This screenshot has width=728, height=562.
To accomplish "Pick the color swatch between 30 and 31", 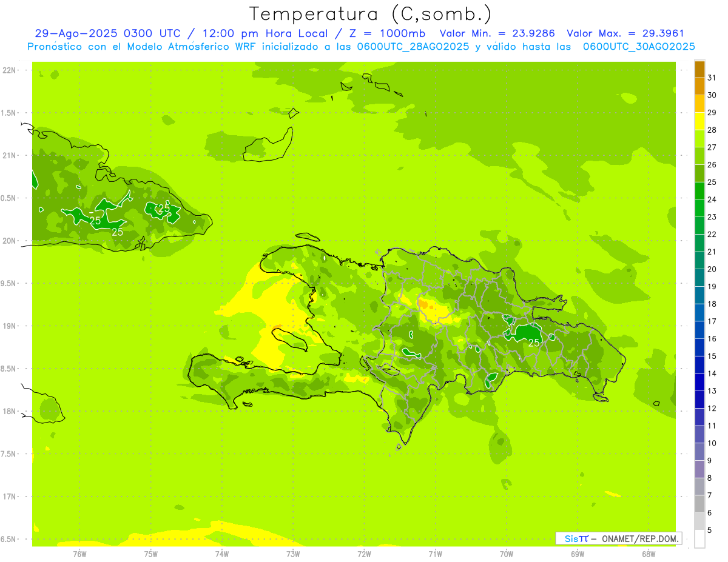I will [x=699, y=87].
